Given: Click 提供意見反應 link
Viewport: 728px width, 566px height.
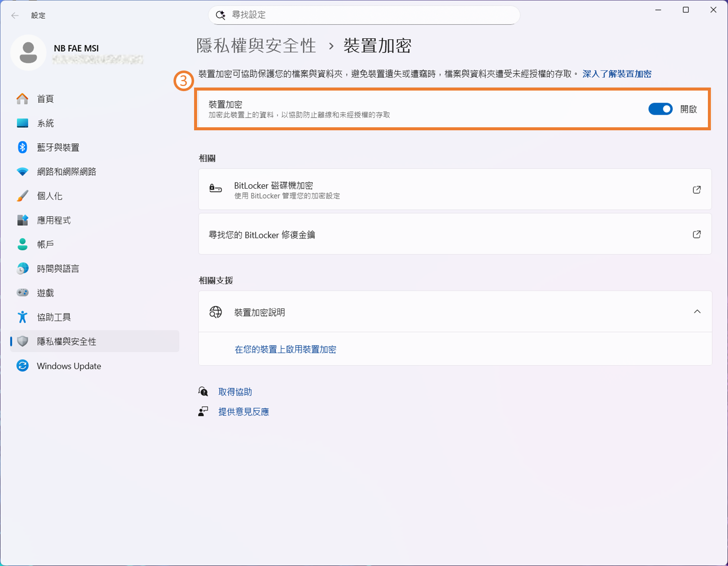Looking at the screenshot, I should [243, 412].
